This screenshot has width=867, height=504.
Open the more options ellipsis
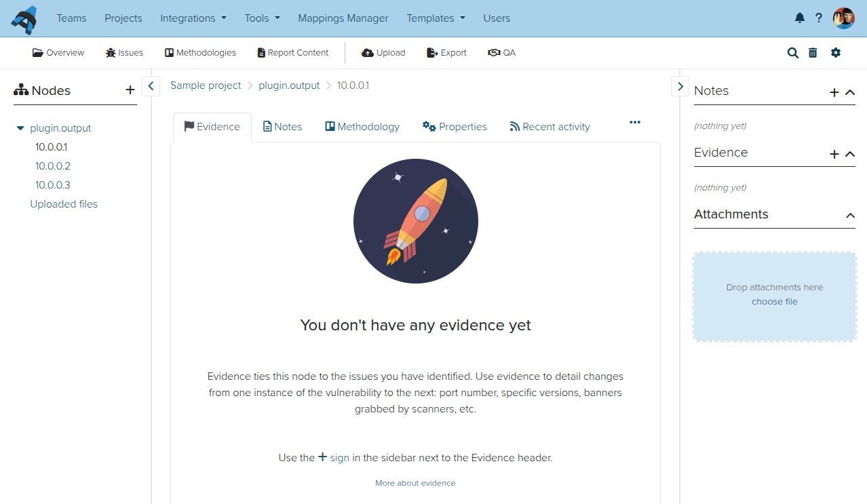pos(635,122)
